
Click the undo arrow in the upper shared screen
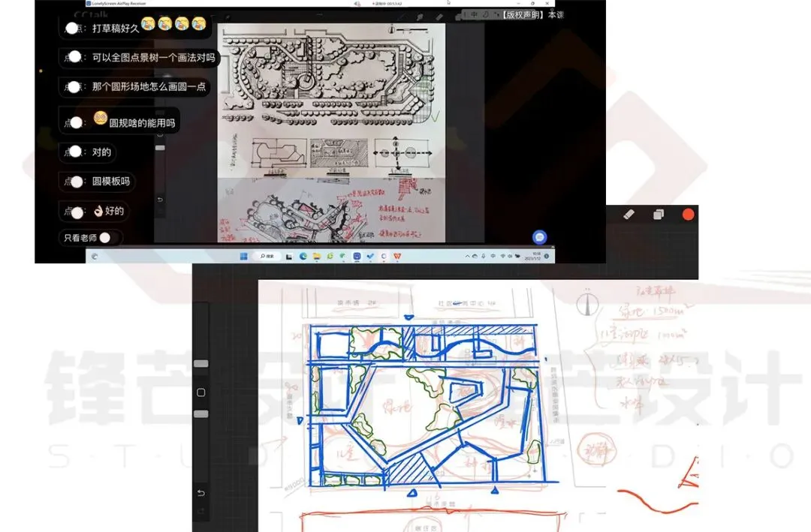160,200
